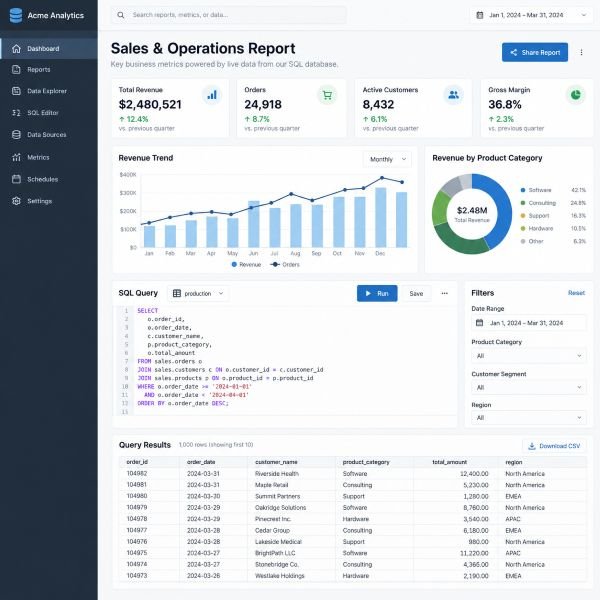Open Data Sources in sidebar
Screen dimensions: 600x600
tap(49, 135)
